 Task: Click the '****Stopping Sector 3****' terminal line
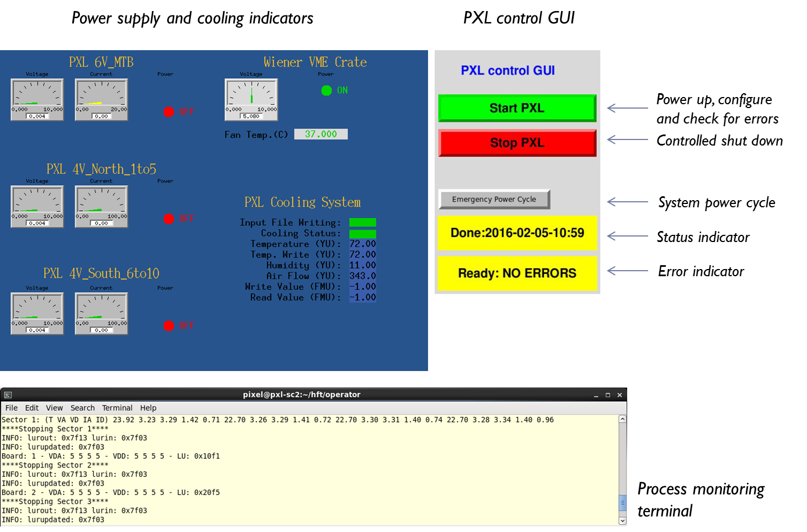click(x=55, y=502)
